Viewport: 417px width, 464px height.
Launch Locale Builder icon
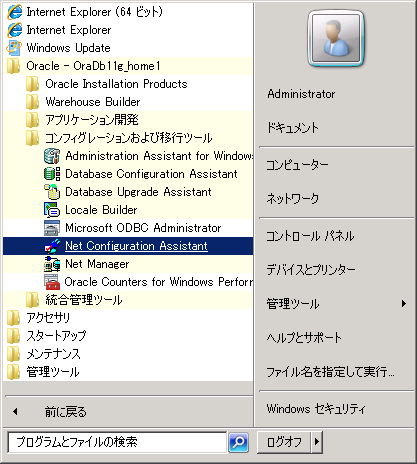52,210
